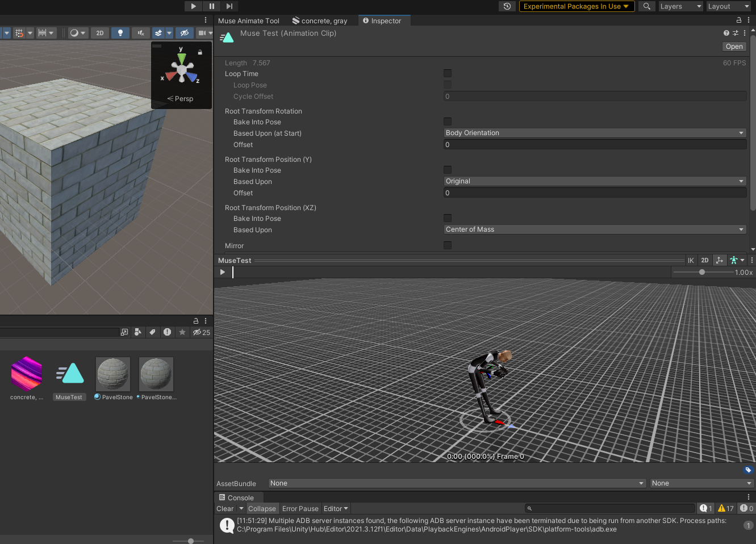Open the Inspector preset sliders icon
Screen dimensions: 756x544
coord(736,33)
